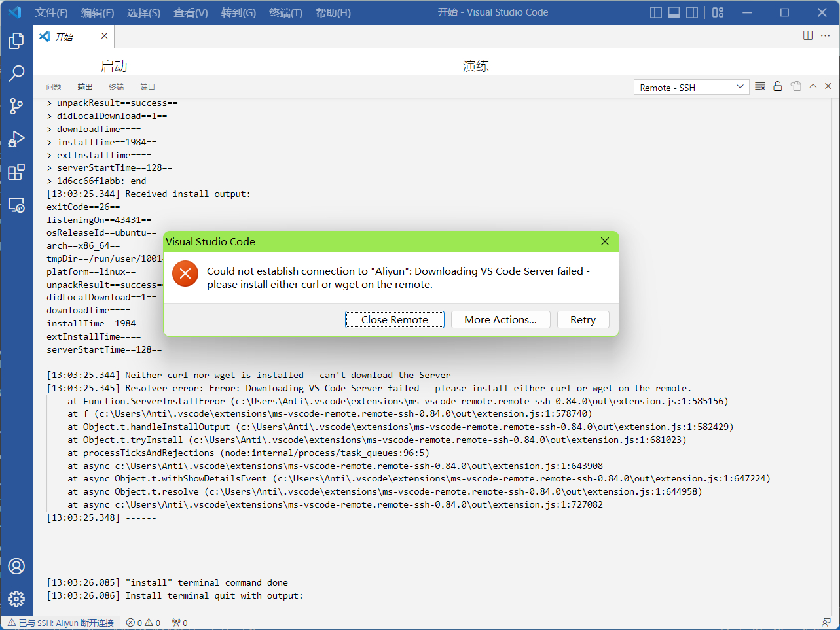Open the Source Control view

[16, 106]
